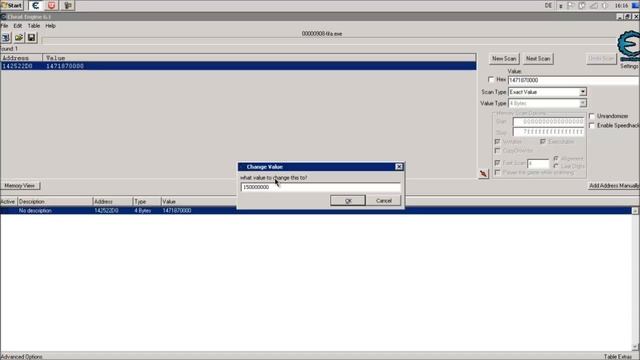Screen dimensions: 640x360
Task: Click OK in Change Value dialog
Action: (348, 200)
